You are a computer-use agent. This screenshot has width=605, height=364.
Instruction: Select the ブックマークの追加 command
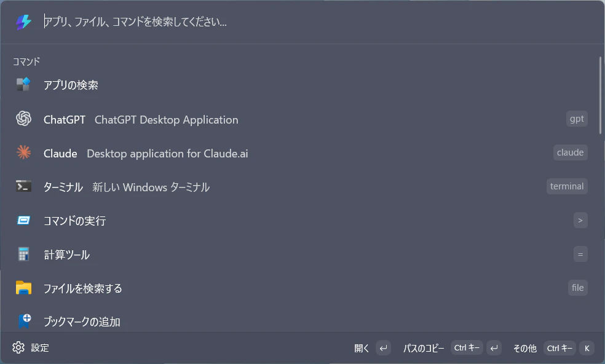299,321
